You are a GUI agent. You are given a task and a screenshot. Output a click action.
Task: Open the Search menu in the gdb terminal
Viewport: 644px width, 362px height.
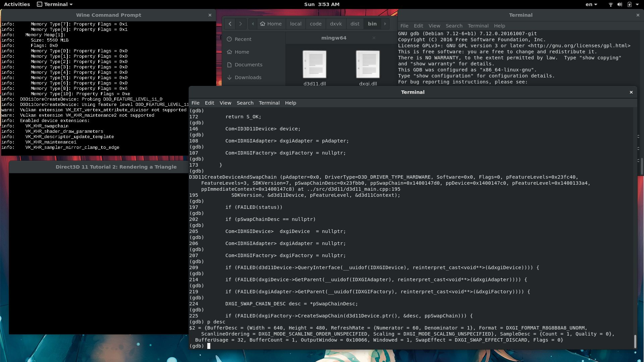tap(245, 103)
